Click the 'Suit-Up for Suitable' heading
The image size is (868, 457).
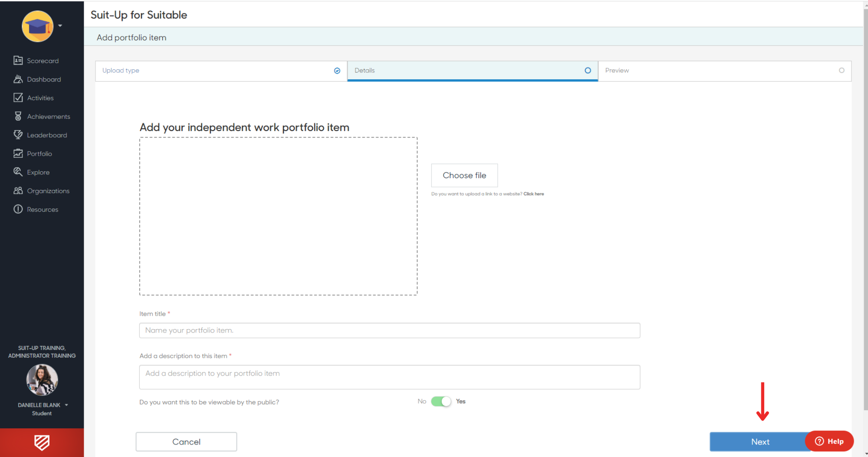click(x=139, y=15)
